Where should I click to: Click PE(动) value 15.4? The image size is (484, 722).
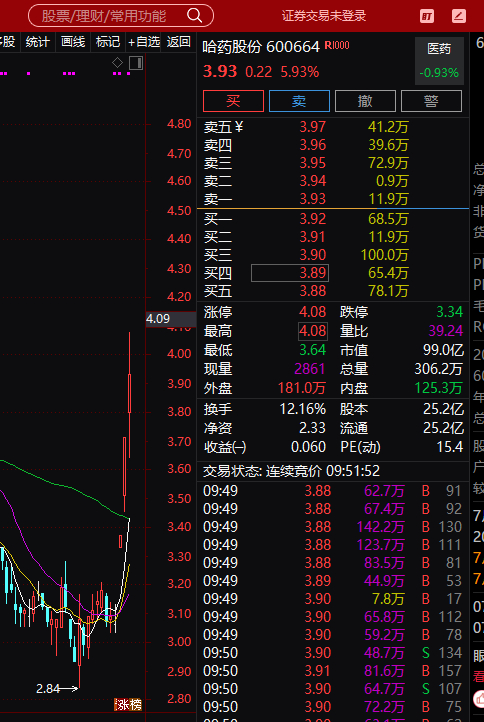(x=450, y=447)
